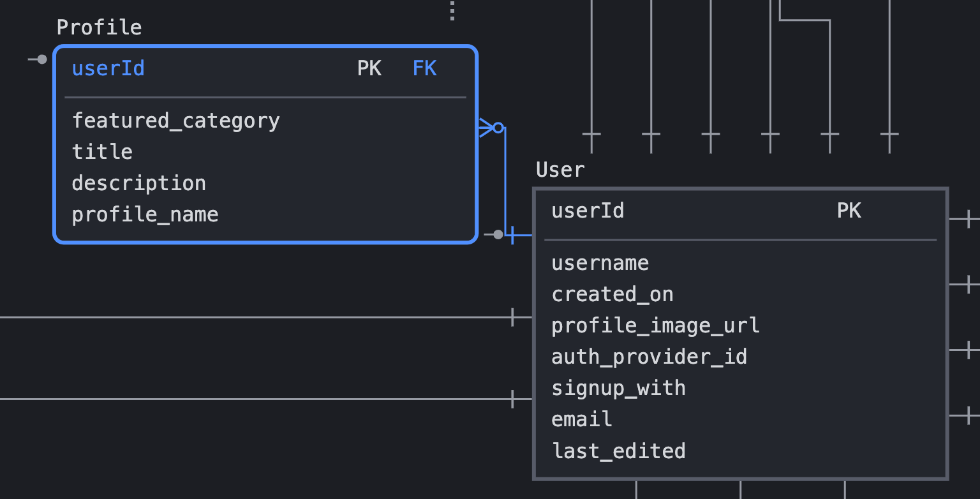Select the auth_provider_id field in User
The width and height of the screenshot is (980, 499).
[649, 357]
